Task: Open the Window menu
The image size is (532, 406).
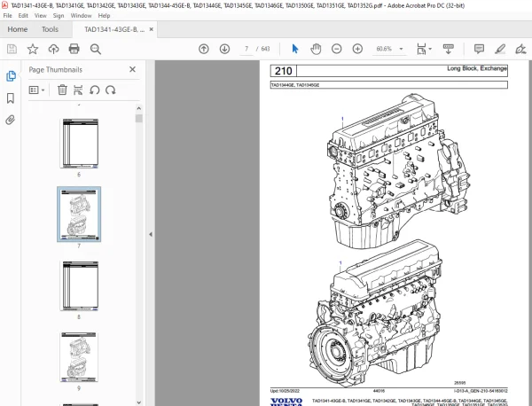Action: [x=81, y=16]
